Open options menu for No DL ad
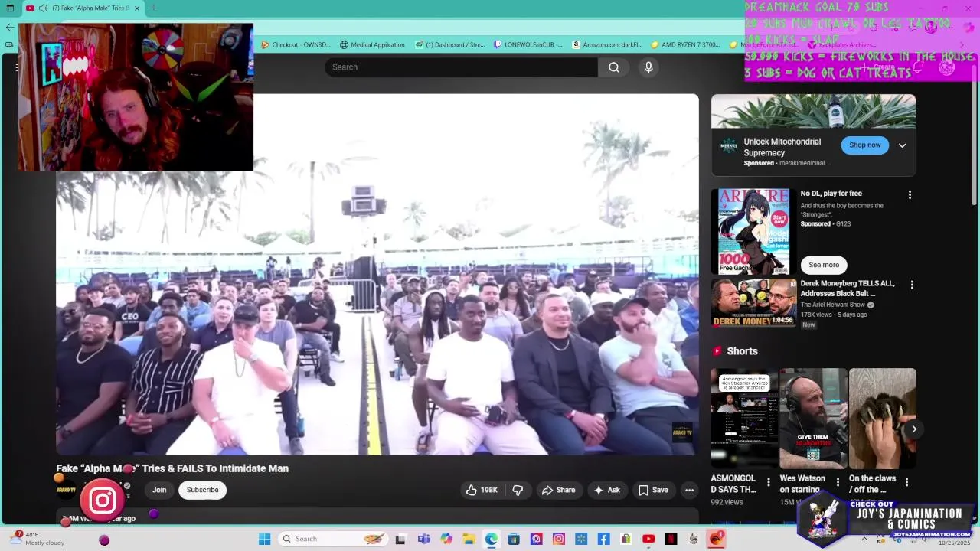Viewport: 980px width, 551px height. [910, 195]
